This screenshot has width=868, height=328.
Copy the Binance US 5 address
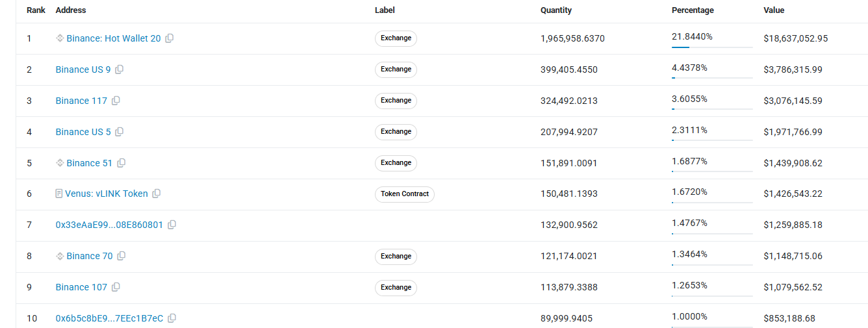(x=120, y=132)
